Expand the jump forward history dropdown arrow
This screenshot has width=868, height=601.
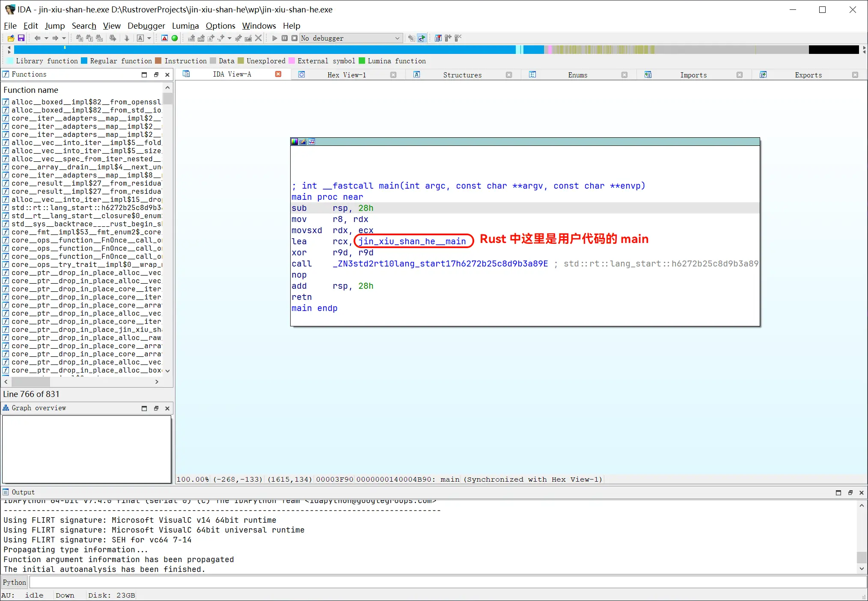tap(64, 38)
